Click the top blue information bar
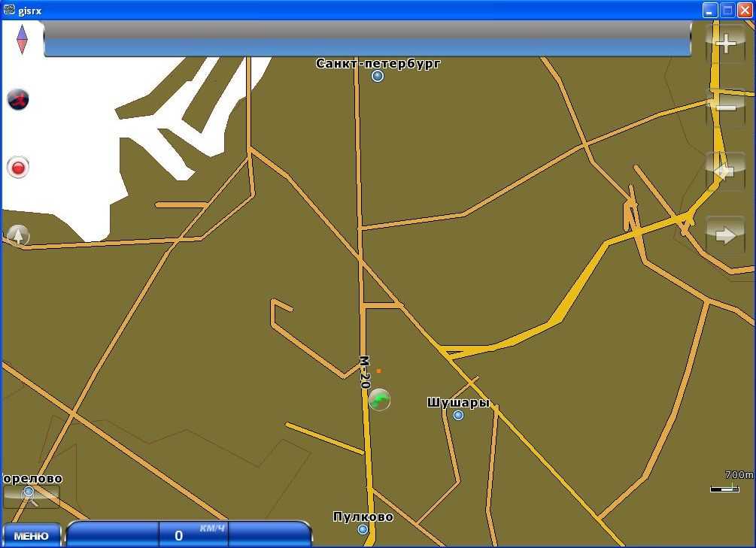756x548 pixels. pyautogui.click(x=367, y=39)
